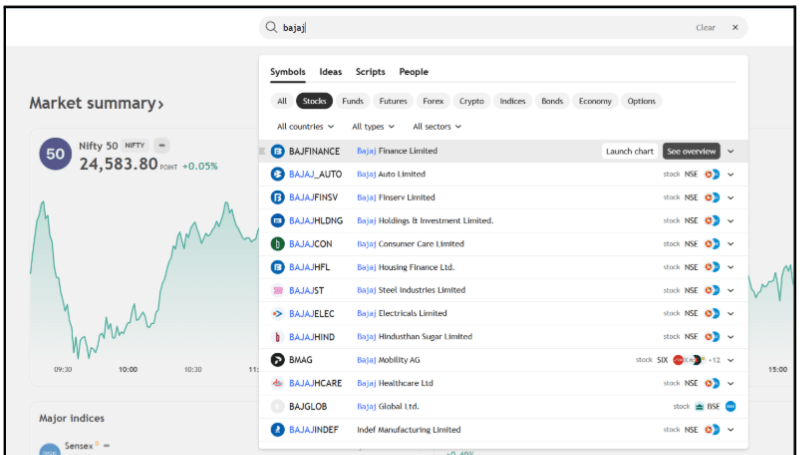Expand the BAJFINANCE row chevron

(731, 151)
